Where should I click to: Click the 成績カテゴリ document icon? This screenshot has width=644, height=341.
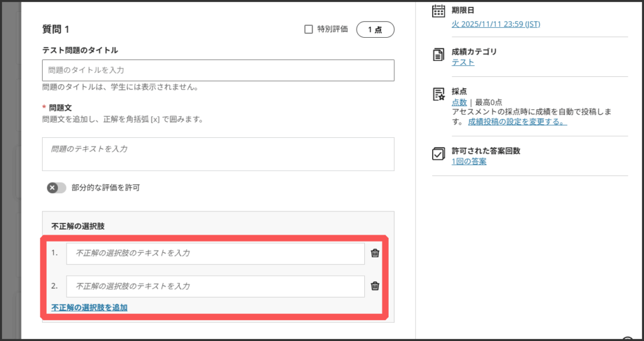[x=439, y=55]
